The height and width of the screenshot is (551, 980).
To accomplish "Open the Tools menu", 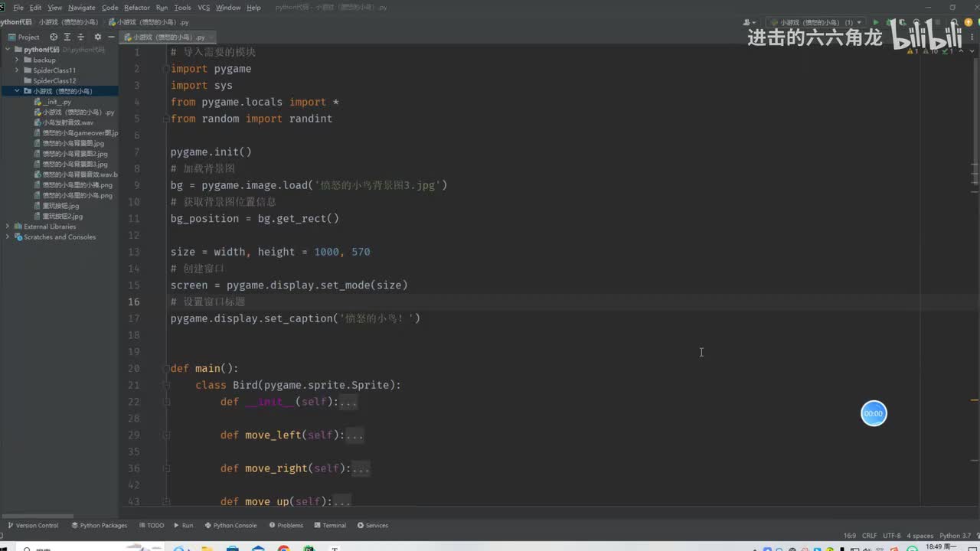I will (x=182, y=8).
